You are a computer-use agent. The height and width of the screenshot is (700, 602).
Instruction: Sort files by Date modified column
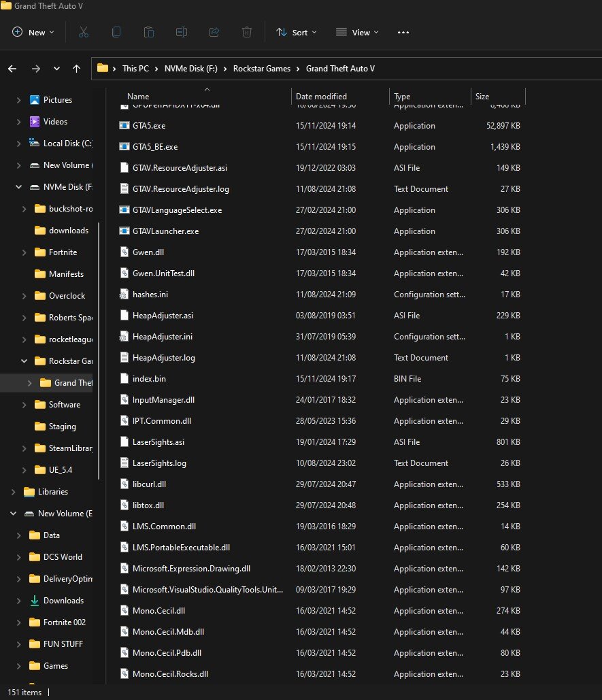321,97
